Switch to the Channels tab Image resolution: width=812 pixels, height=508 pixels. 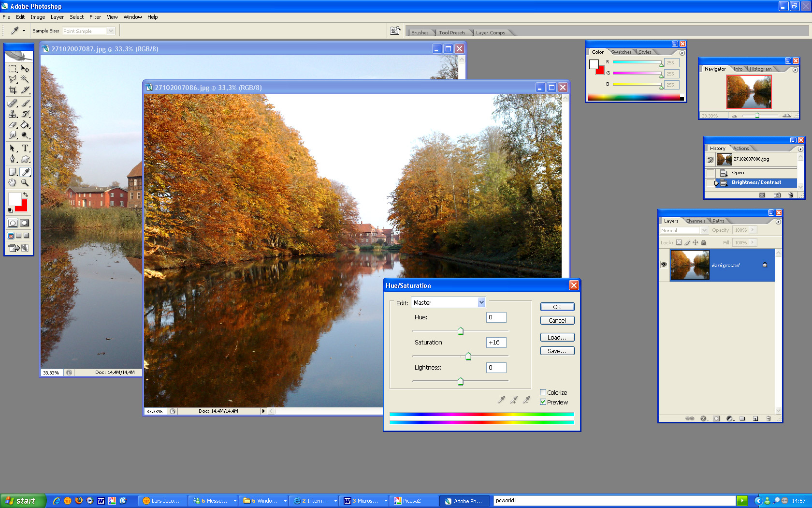[696, 221]
